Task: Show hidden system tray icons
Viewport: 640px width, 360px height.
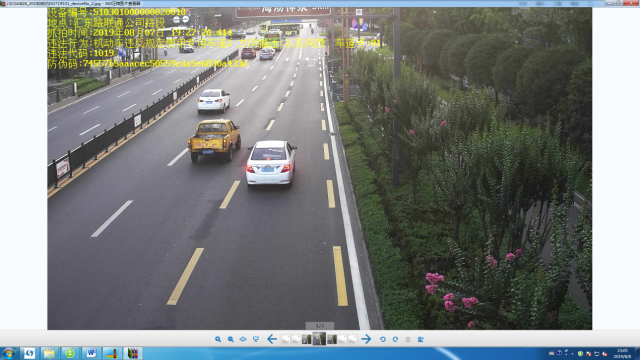Action: (572, 353)
